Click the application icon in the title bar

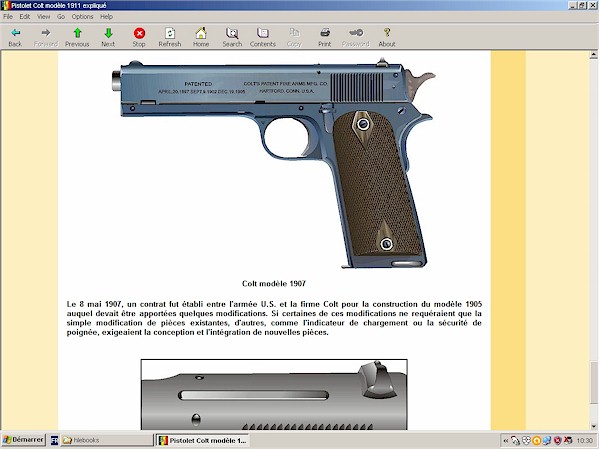click(5, 5)
